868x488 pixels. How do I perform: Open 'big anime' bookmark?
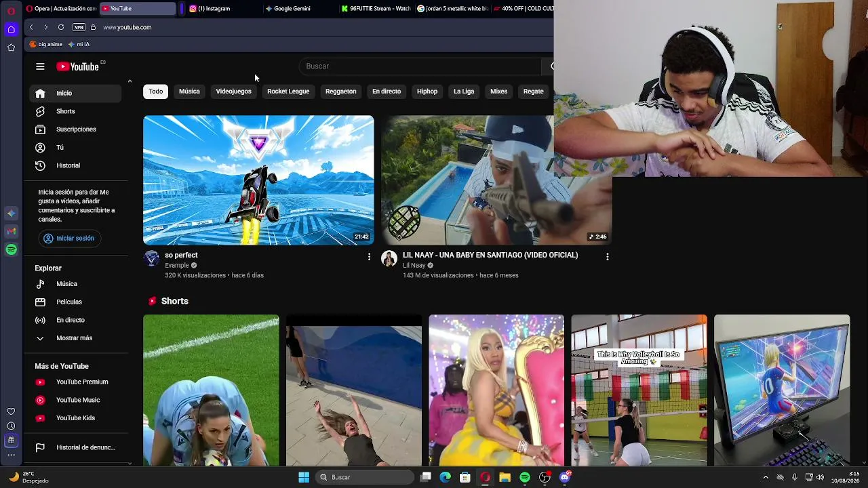(46, 44)
